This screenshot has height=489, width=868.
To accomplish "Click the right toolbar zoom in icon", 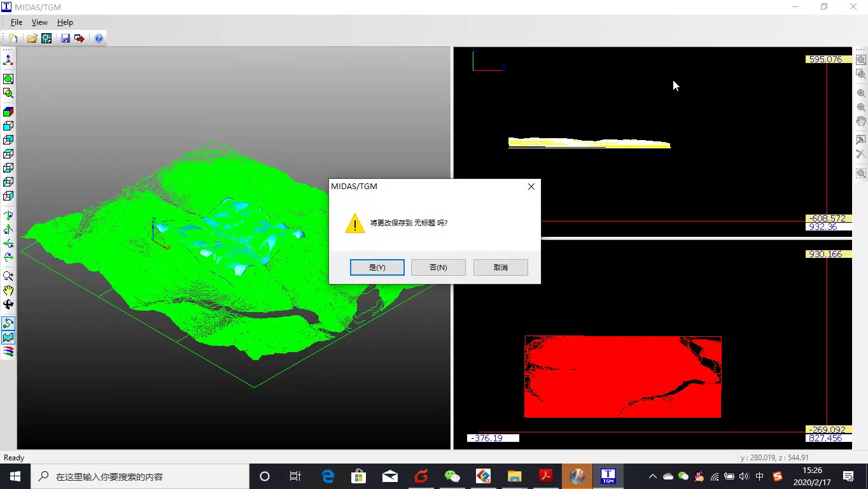I will click(861, 93).
